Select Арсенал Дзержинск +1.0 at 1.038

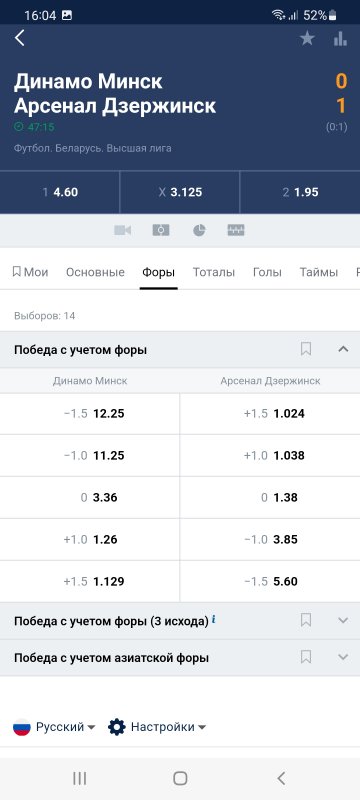270,456
